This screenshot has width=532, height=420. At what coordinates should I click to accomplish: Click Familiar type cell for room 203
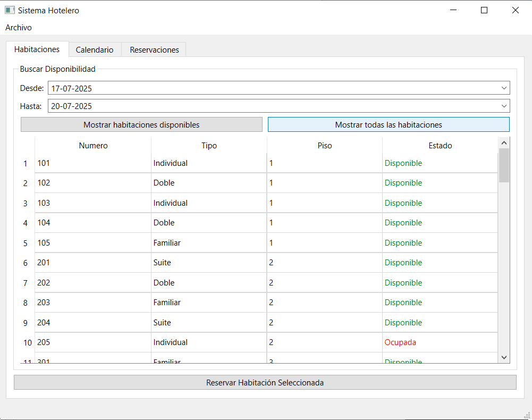pos(209,302)
